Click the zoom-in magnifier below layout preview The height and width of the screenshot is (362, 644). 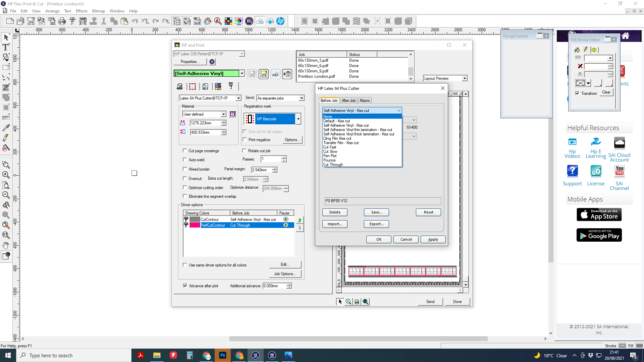tap(348, 302)
